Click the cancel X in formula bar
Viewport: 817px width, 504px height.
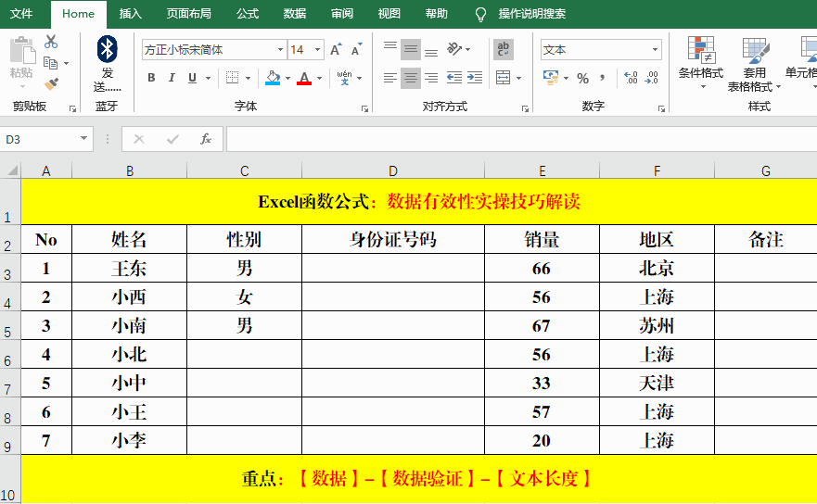click(139, 139)
